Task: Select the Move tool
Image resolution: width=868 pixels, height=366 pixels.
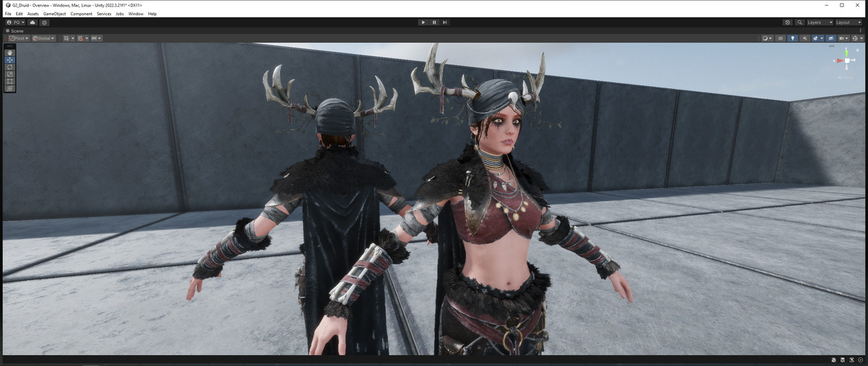Action: coord(9,60)
